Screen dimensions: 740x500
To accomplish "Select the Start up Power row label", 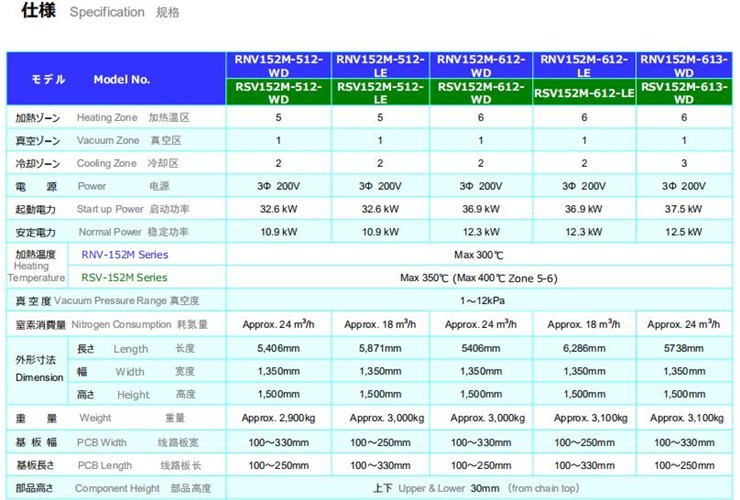I will (102, 209).
